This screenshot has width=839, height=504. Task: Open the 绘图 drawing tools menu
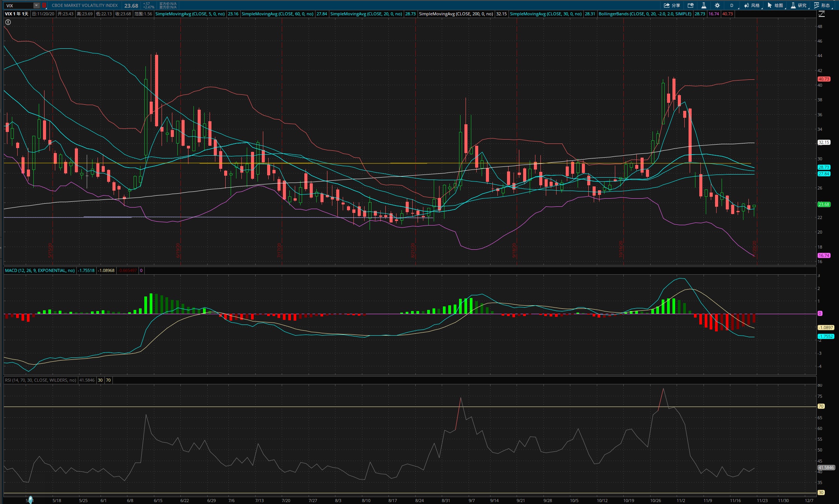(x=775, y=5)
